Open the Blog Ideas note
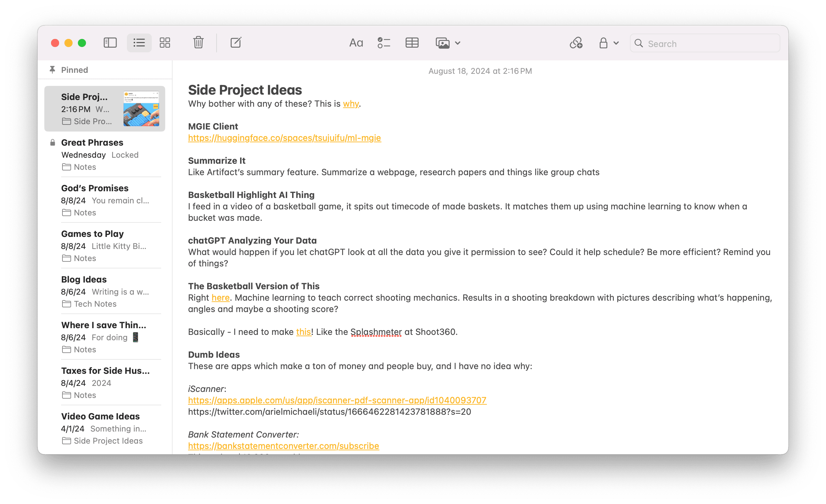826x504 pixels. point(105,291)
